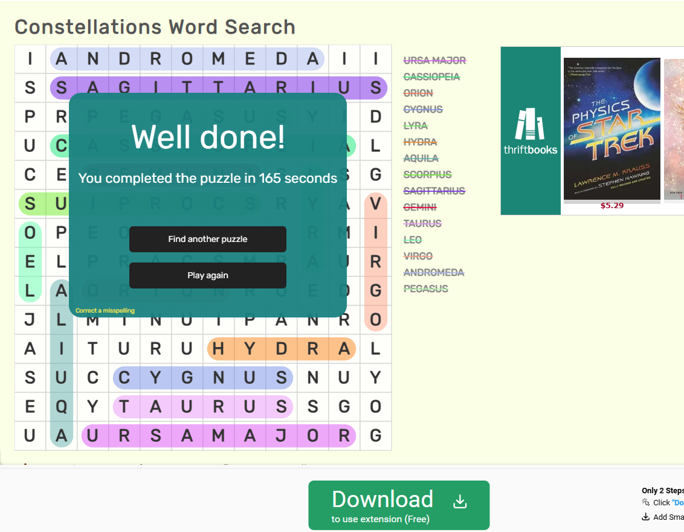Select TAURUS in the word list
Image resolution: width=684 pixels, height=532 pixels.
click(x=422, y=223)
